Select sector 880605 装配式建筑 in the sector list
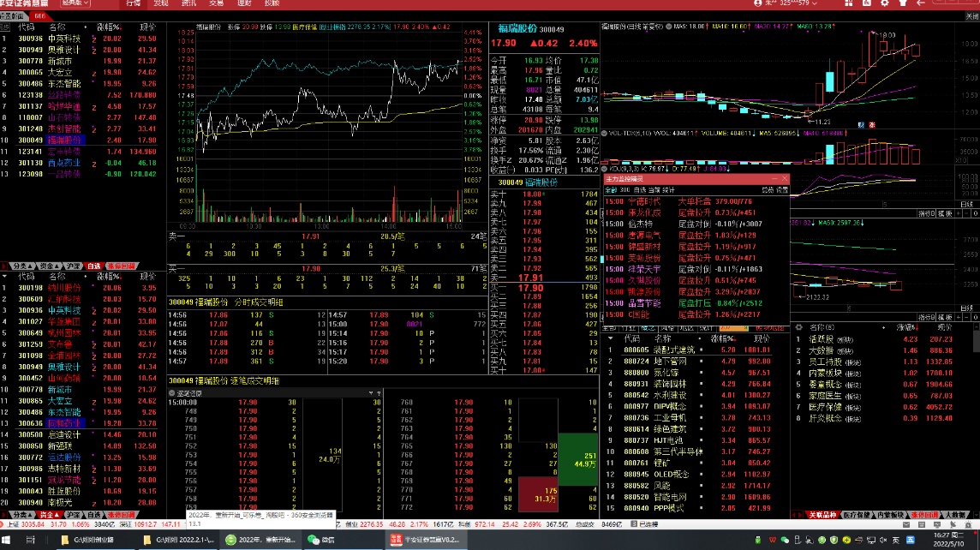 tap(694, 350)
